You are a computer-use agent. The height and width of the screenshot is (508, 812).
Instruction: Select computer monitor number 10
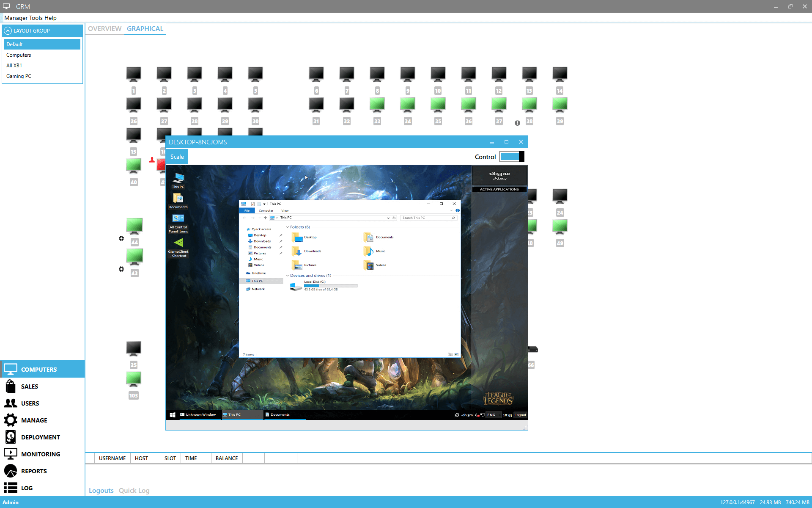[438, 74]
